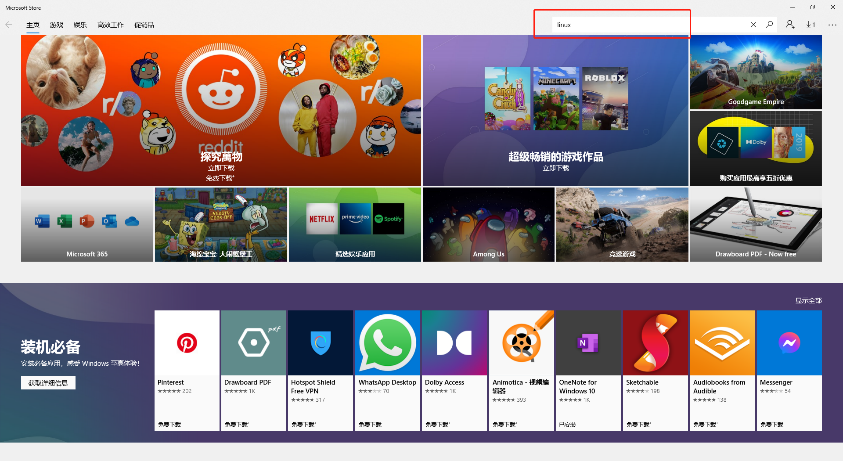Click the Excel icon in Microsoft 365
The image size is (843, 461).
(x=65, y=221)
